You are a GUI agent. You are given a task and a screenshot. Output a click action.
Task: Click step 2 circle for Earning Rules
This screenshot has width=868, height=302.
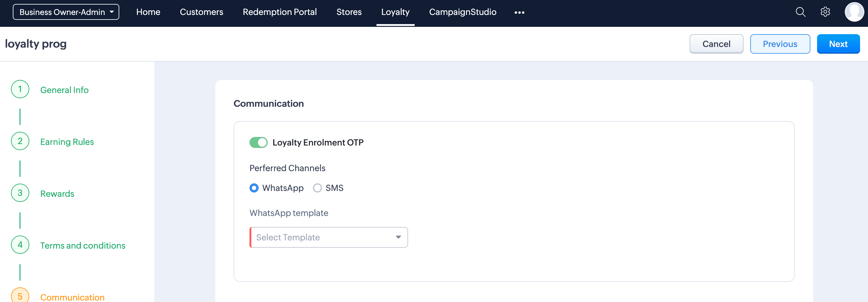pos(20,141)
